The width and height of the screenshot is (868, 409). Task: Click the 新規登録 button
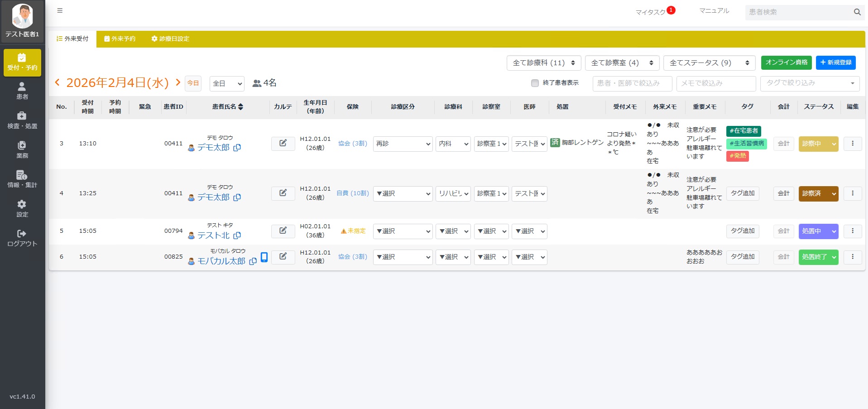coord(835,63)
